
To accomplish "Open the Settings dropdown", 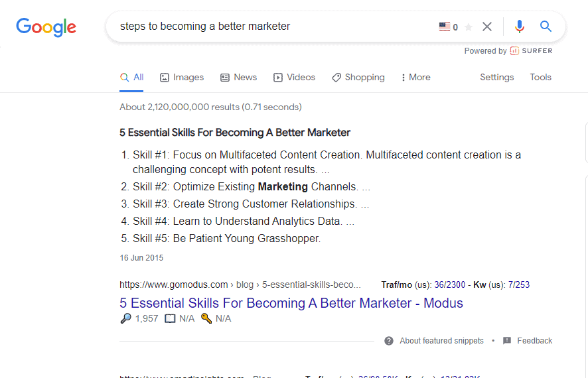I will coord(497,77).
